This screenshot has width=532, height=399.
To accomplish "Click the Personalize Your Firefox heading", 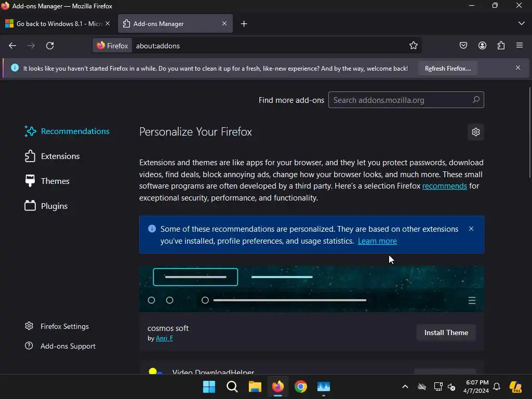I will (x=195, y=131).
